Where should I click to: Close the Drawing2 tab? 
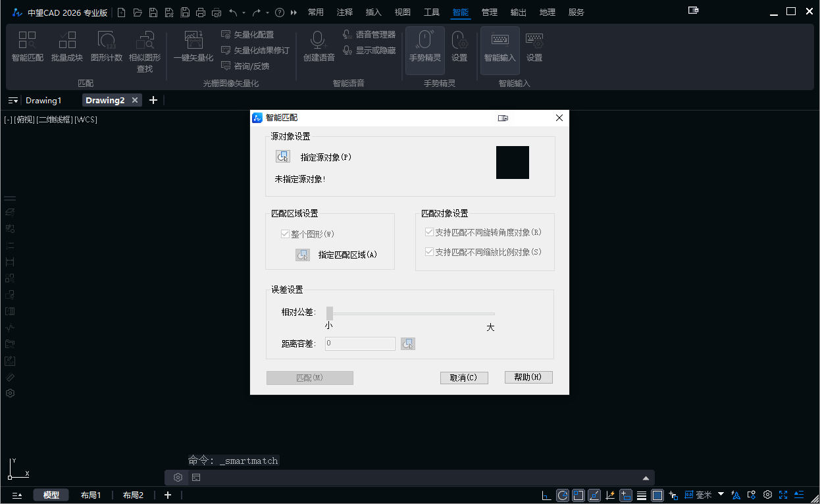(135, 100)
